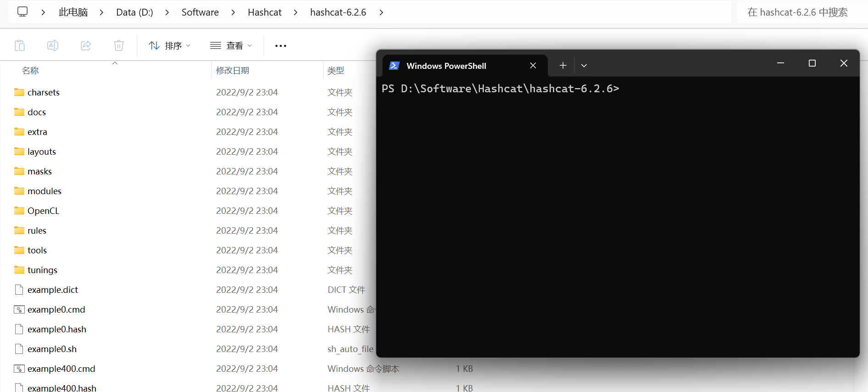
Task: Click the search box for hashcat-6.2.6
Action: coord(802,12)
